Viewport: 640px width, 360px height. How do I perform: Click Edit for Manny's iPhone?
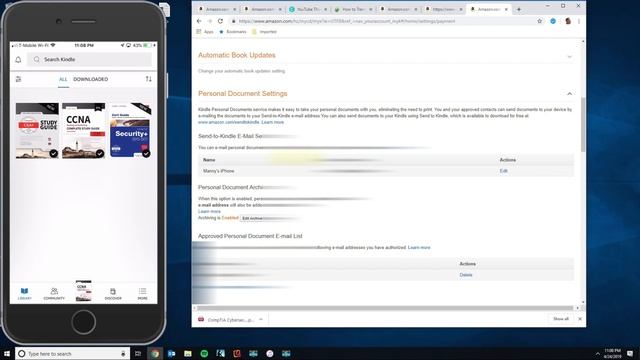point(504,171)
